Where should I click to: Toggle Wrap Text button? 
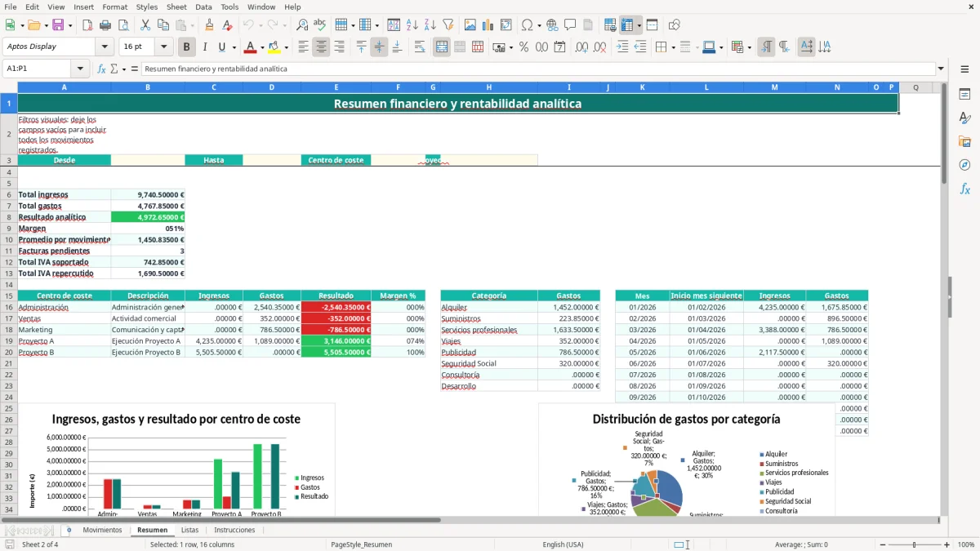(420, 47)
